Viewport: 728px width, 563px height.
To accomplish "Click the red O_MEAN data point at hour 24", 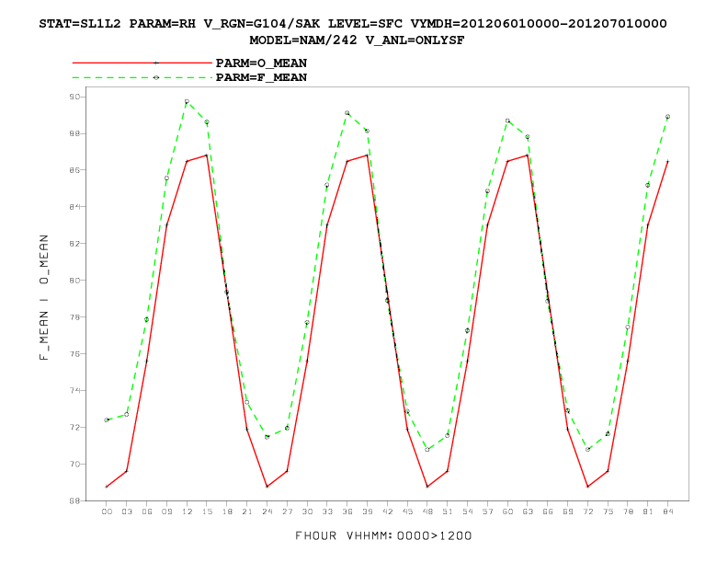I will (267, 487).
